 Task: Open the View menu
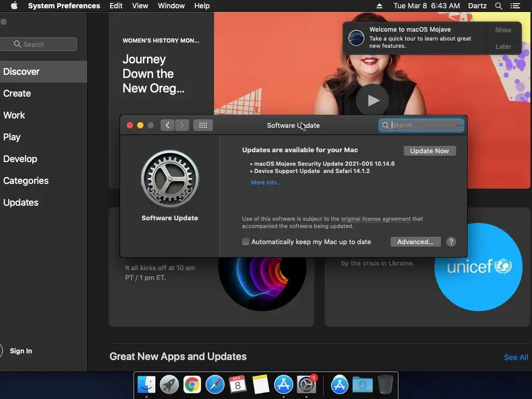(140, 6)
